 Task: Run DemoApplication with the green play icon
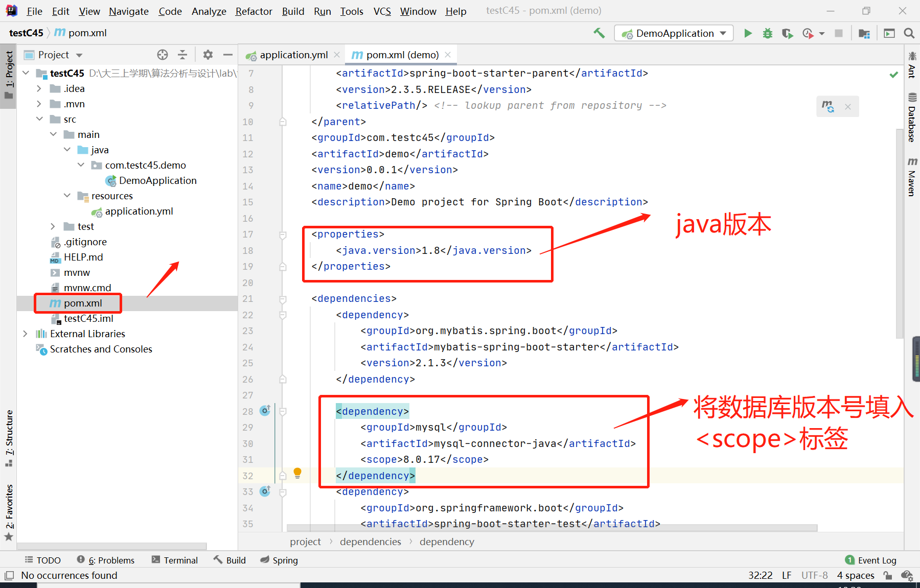click(748, 33)
